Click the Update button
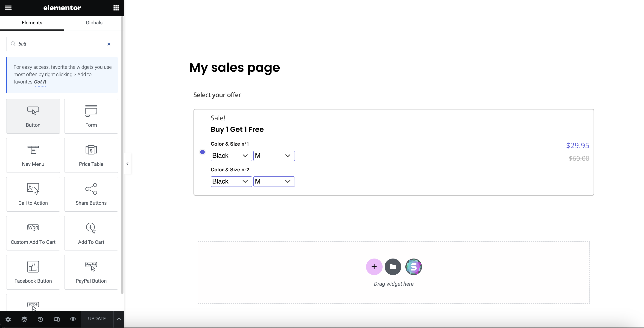The height and width of the screenshot is (328, 644). 97,319
